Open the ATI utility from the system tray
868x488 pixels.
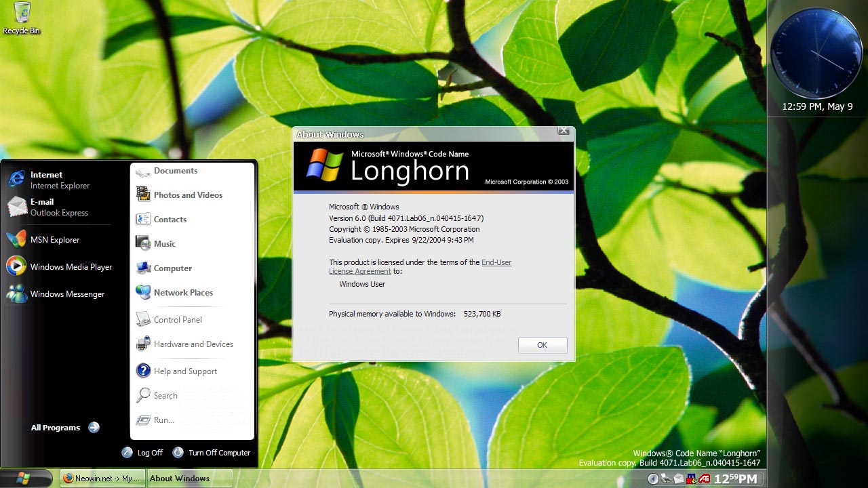704,478
